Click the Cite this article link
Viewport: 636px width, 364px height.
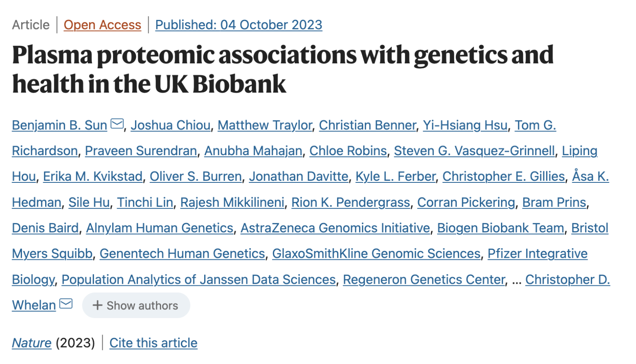(153, 342)
